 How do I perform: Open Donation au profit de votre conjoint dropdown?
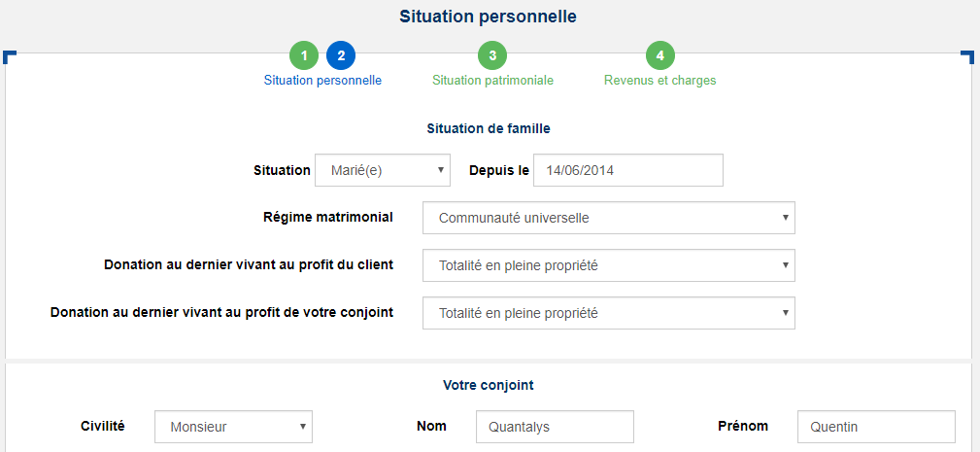609,313
